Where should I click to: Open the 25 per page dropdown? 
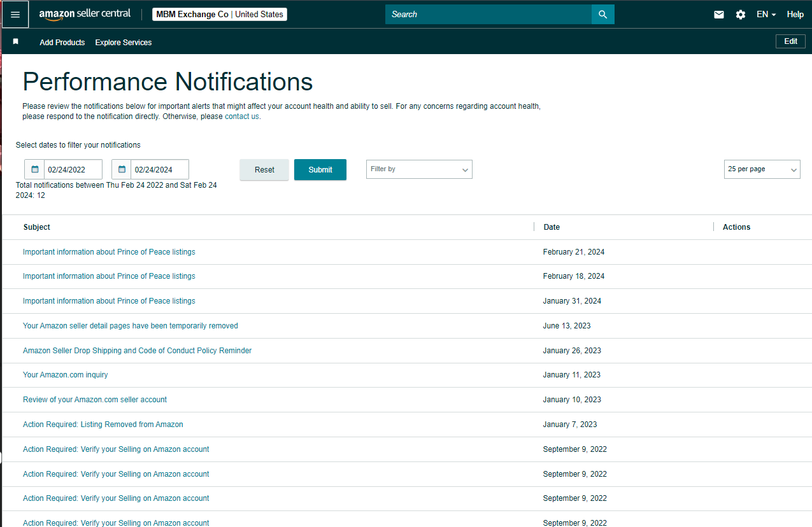[x=762, y=169]
